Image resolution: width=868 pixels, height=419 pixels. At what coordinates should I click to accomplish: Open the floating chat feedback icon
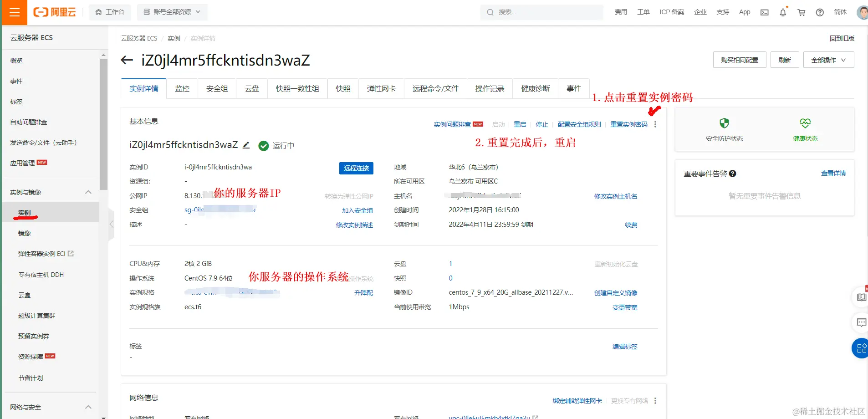pyautogui.click(x=861, y=322)
